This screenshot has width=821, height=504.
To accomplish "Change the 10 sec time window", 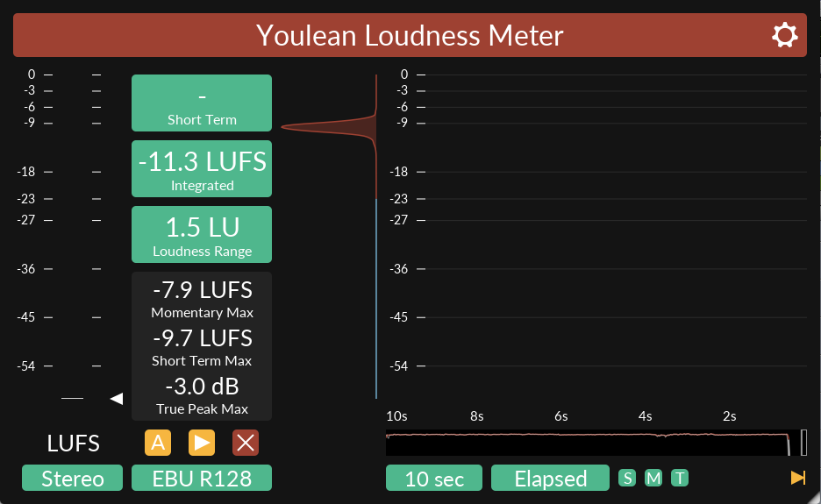I will pos(434,478).
